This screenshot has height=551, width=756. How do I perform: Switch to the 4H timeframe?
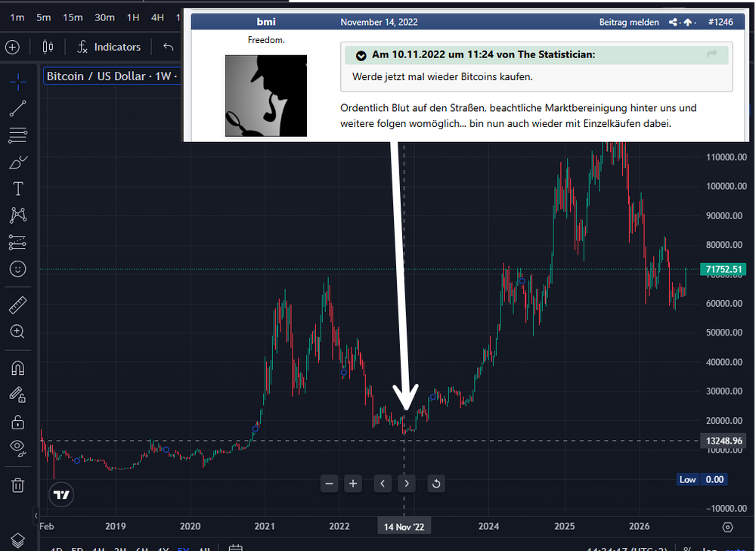[x=158, y=18]
